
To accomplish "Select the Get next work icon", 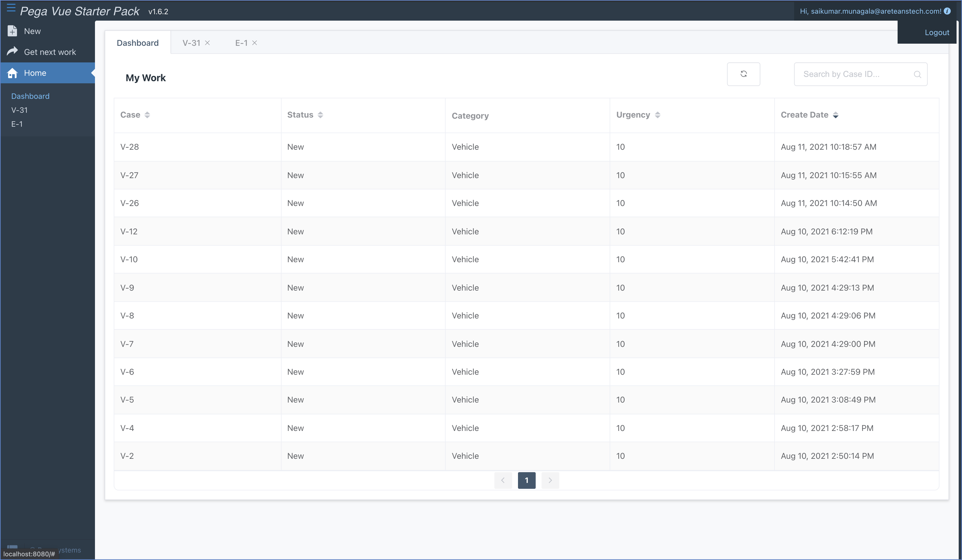I will point(12,52).
